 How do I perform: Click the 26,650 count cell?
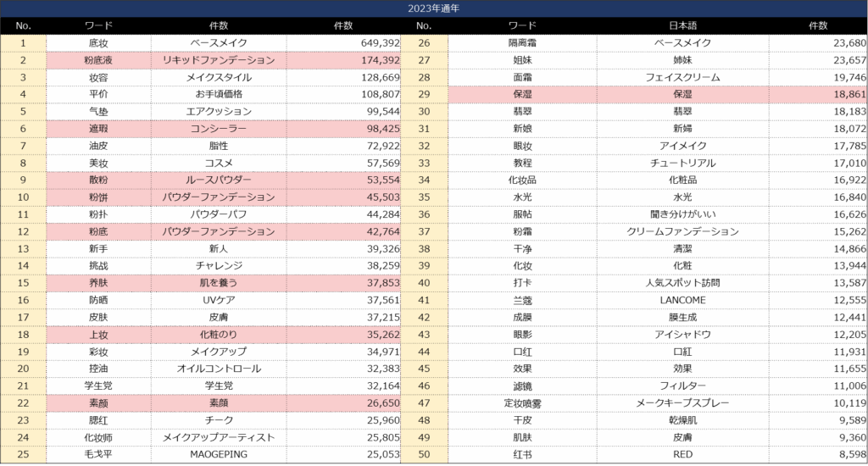pyautogui.click(x=343, y=403)
